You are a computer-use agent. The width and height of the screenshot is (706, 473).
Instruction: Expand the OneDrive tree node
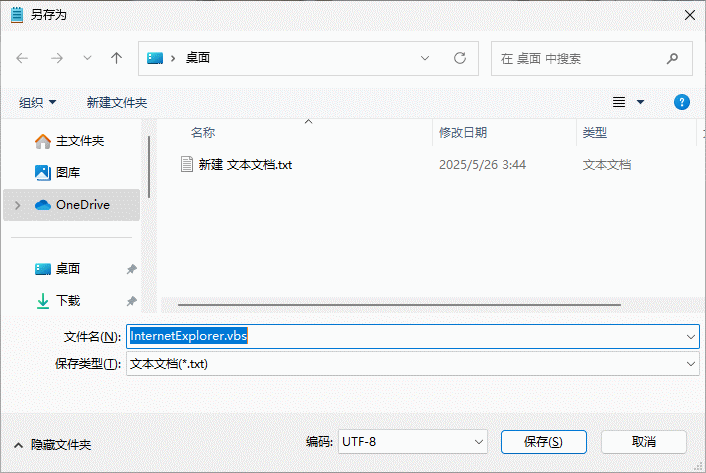tap(18, 205)
